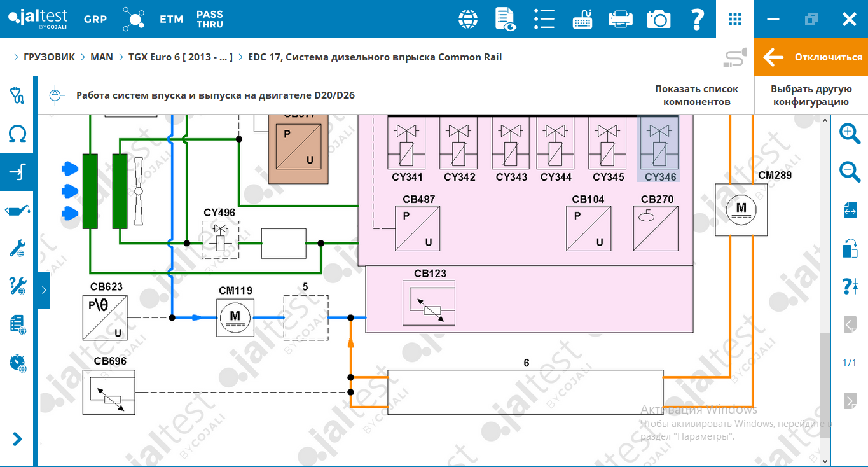This screenshot has width=868, height=467.
Task: Open the documents sidebar icon
Action: click(17, 324)
